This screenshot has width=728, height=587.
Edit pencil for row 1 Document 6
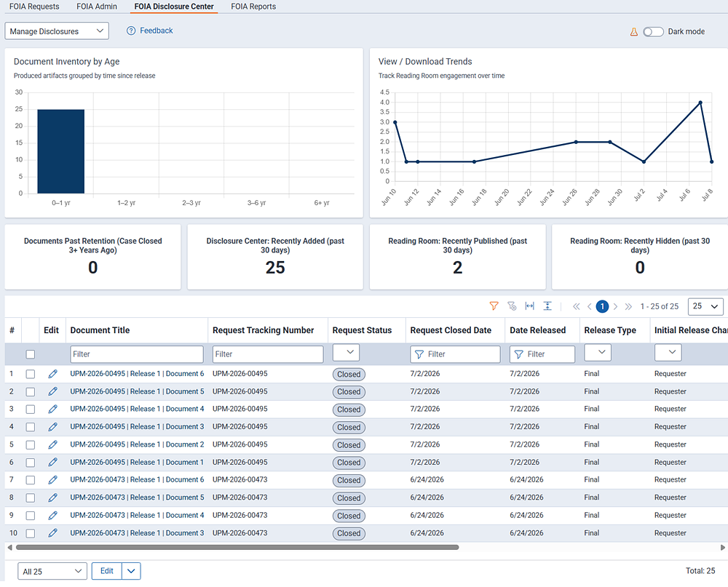coord(53,374)
